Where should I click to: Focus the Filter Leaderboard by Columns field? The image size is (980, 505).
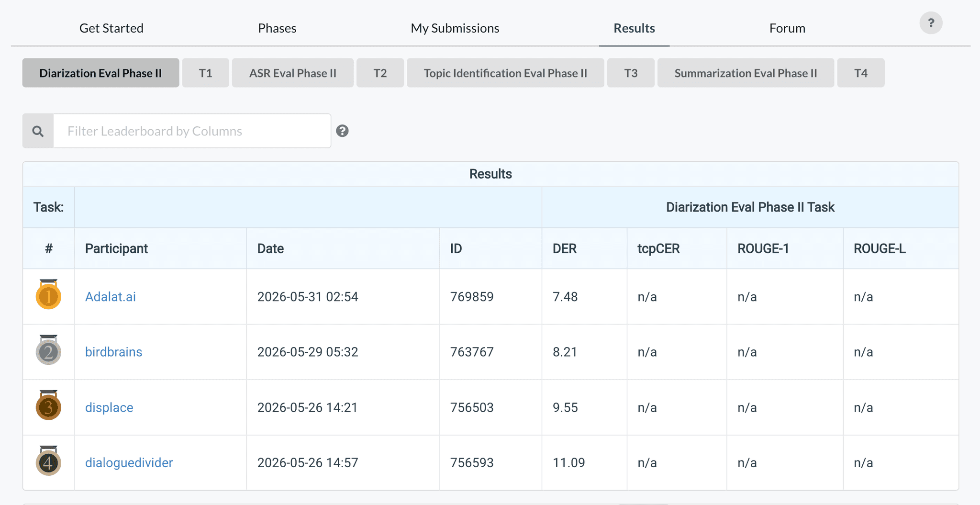(192, 131)
